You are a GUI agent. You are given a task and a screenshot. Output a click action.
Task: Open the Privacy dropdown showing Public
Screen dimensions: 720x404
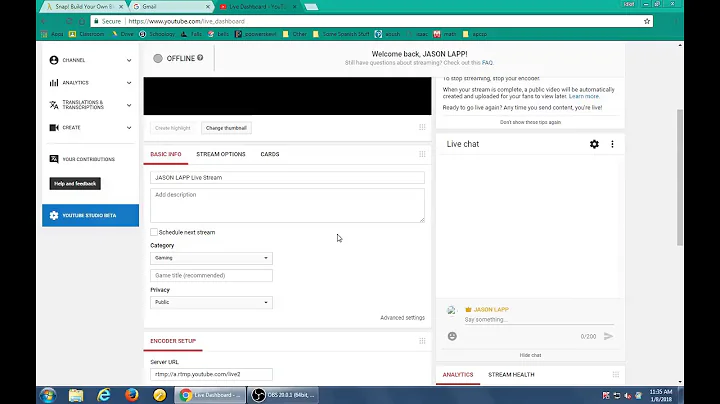pos(211,303)
